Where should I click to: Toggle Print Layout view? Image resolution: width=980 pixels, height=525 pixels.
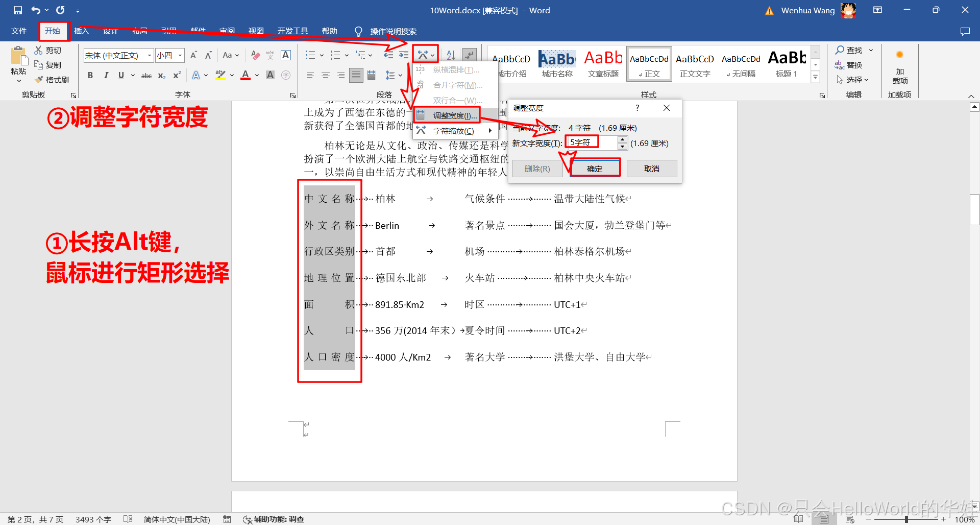[824, 519]
